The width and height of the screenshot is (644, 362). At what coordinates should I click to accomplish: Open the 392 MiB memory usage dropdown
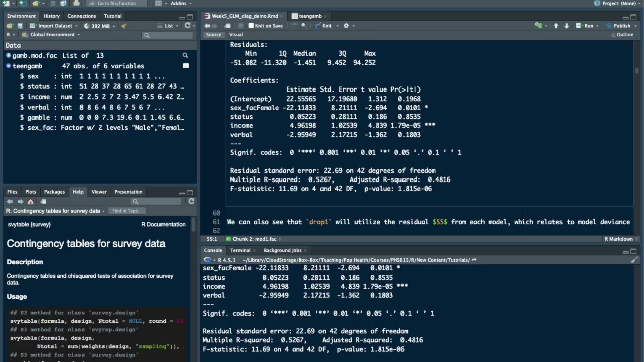[x=100, y=26]
